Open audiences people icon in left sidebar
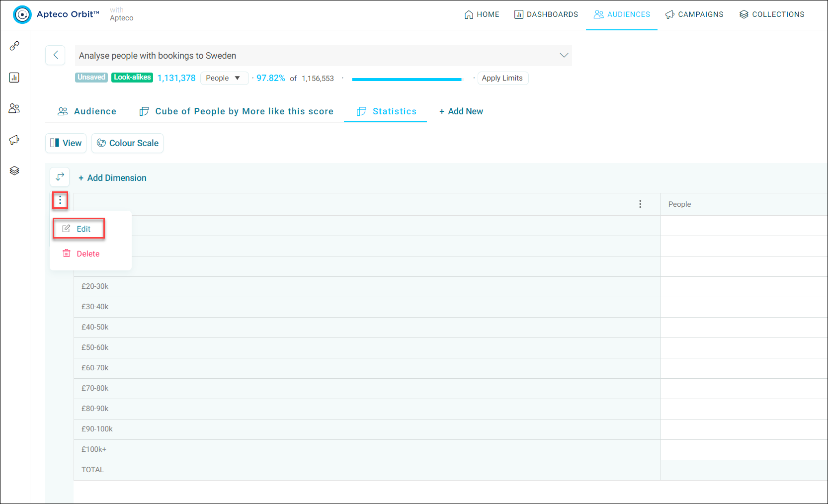 pyautogui.click(x=14, y=108)
